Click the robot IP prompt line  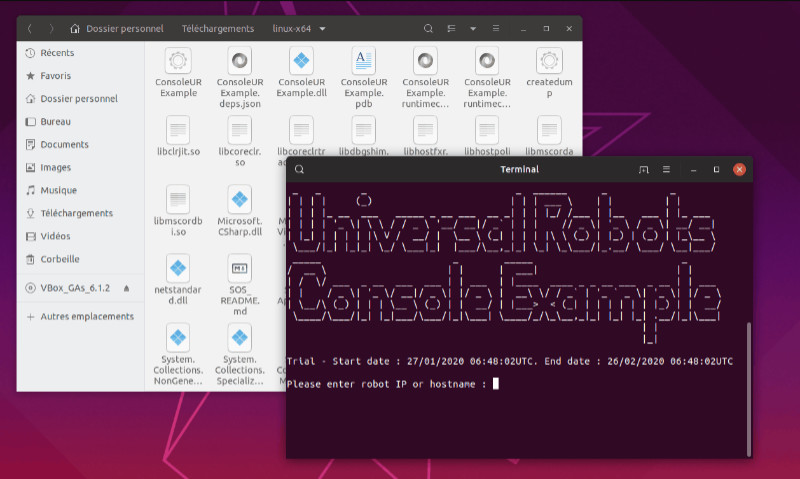[393, 384]
